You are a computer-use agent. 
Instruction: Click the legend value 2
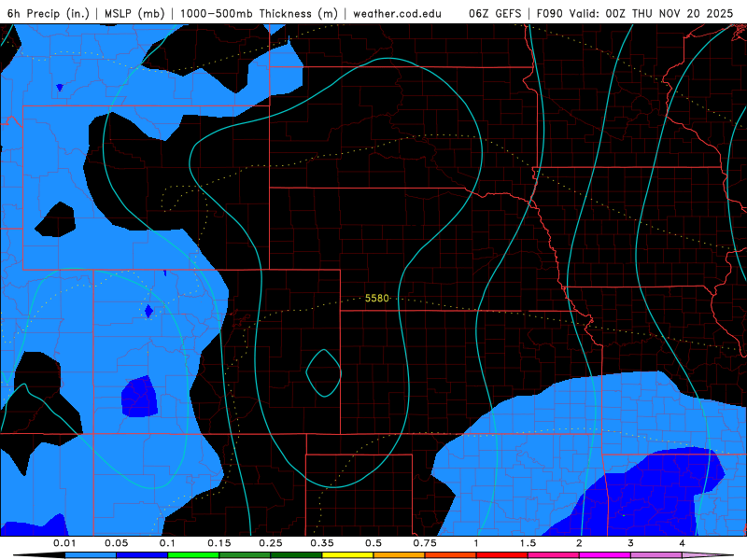tap(579, 543)
